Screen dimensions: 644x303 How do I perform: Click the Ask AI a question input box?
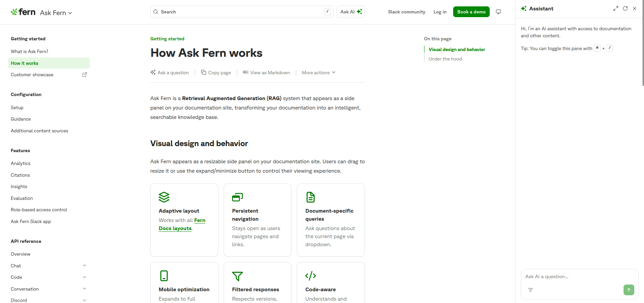(x=579, y=276)
